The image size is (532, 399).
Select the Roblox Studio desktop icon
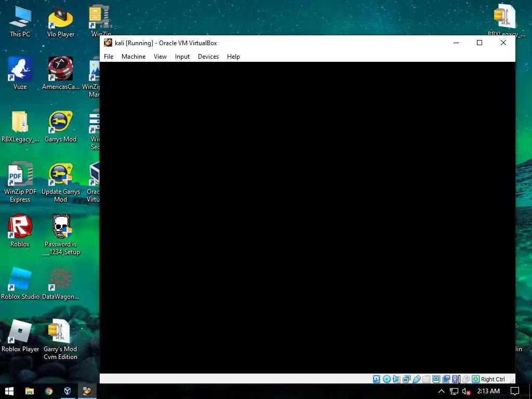click(x=20, y=284)
